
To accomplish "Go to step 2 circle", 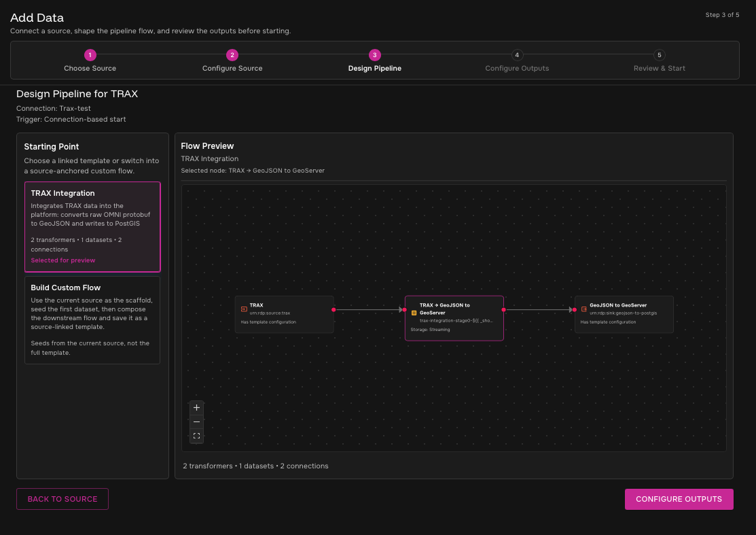I will point(232,55).
